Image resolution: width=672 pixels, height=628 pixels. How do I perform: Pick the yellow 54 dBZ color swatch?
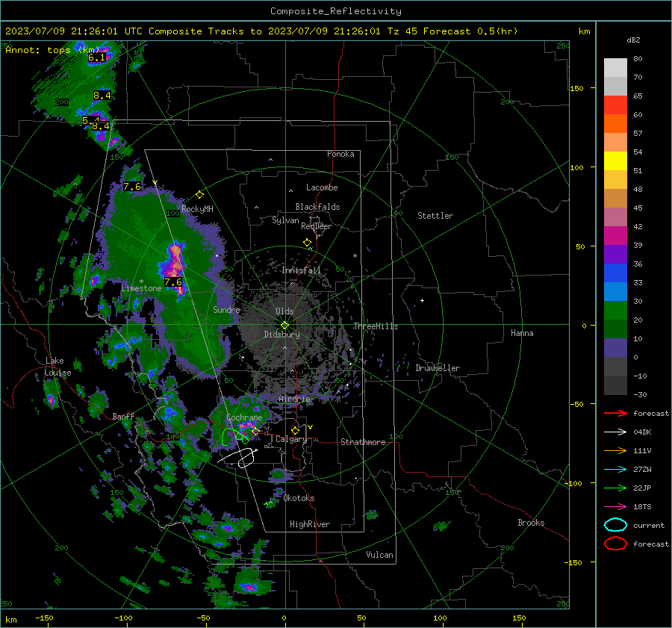tap(615, 161)
